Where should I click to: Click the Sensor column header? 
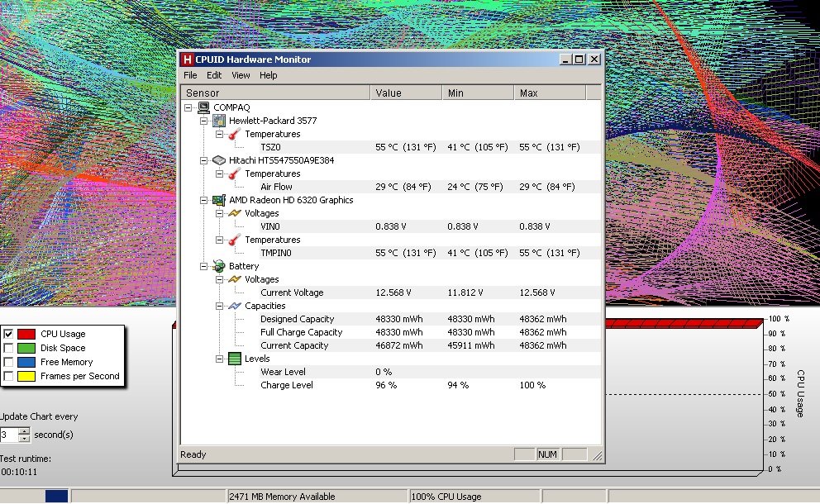(275, 93)
